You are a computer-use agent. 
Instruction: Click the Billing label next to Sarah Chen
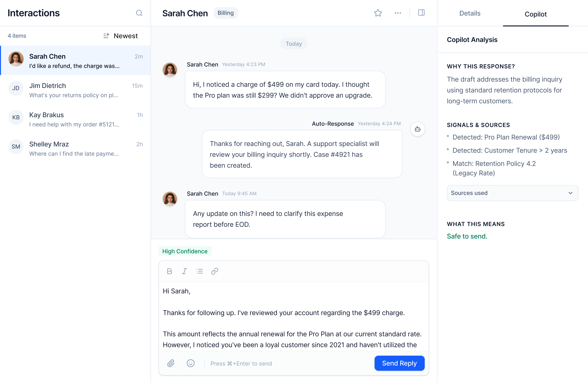tap(226, 13)
